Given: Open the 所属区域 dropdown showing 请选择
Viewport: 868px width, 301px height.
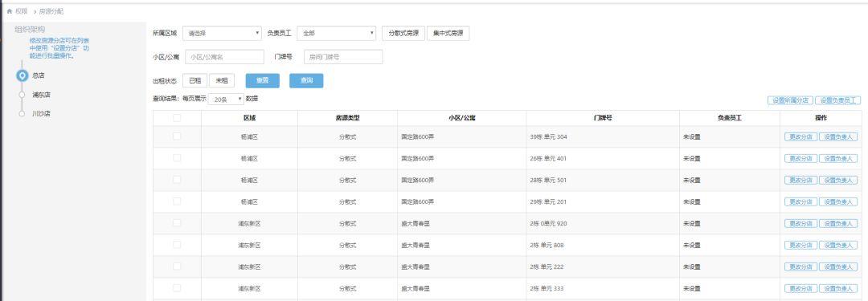Looking at the screenshot, I should pos(222,33).
